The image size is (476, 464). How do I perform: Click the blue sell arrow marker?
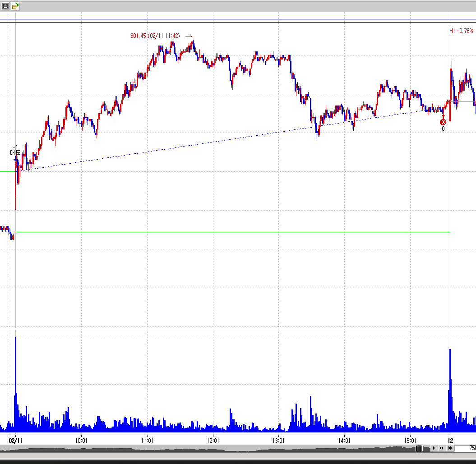tap(15, 158)
